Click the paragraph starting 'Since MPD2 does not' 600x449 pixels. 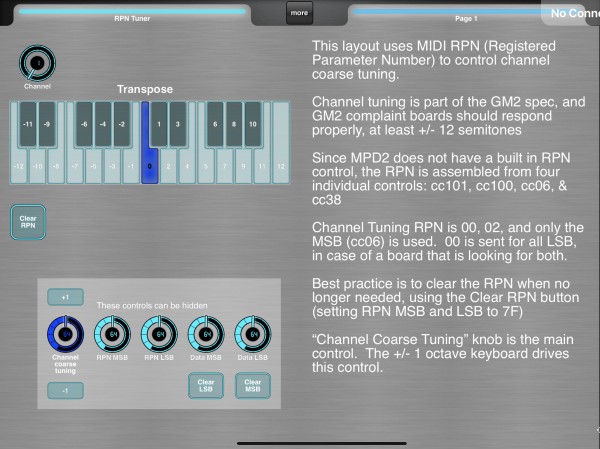(x=441, y=179)
